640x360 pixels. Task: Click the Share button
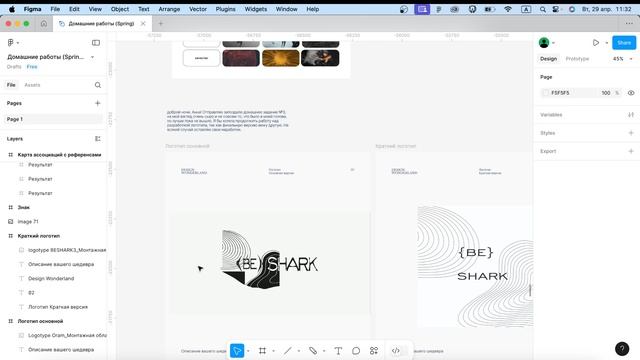624,42
